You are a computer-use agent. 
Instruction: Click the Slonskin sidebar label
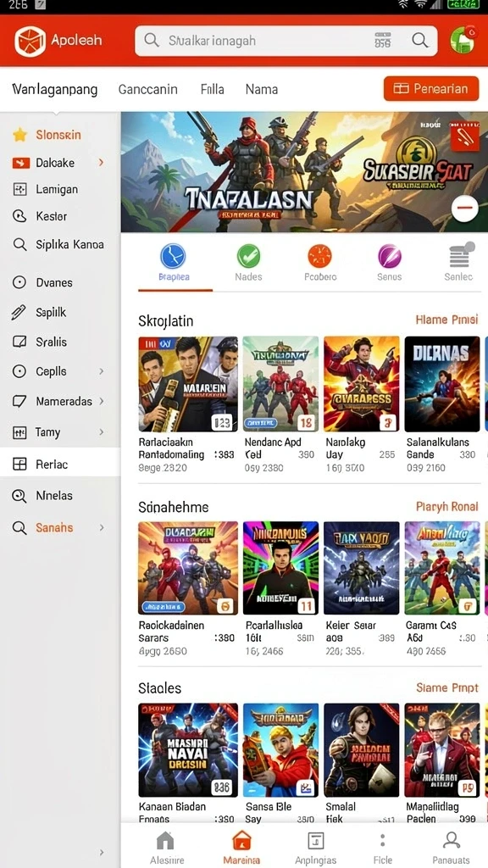point(58,135)
